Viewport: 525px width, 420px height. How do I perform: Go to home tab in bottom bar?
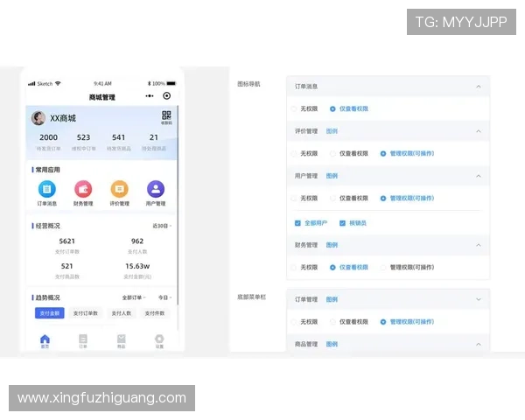(x=45, y=341)
